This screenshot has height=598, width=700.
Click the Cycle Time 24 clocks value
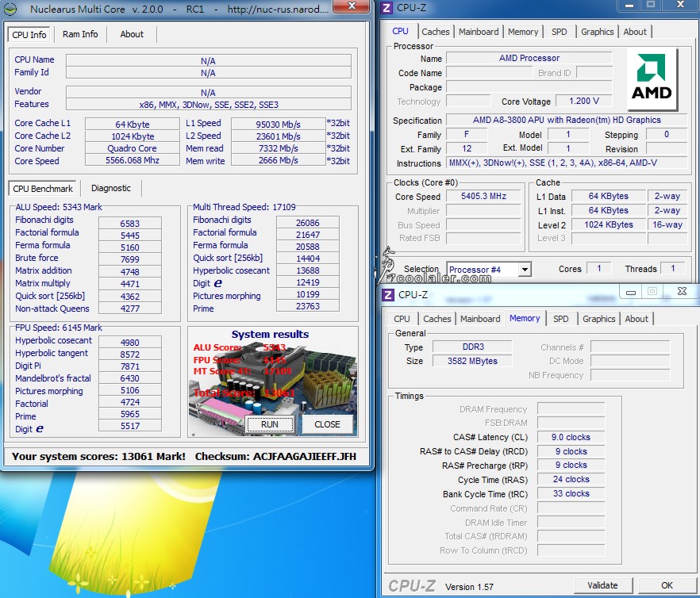click(571, 479)
